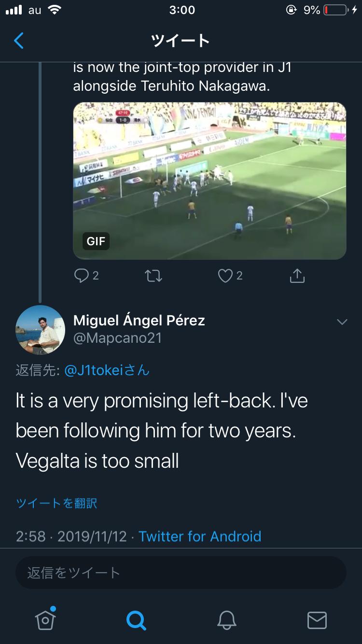Share the tweet via share icon

[297, 276]
